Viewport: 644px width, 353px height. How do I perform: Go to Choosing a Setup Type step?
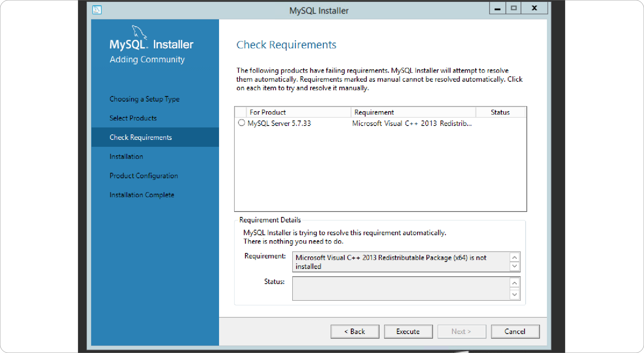144,99
